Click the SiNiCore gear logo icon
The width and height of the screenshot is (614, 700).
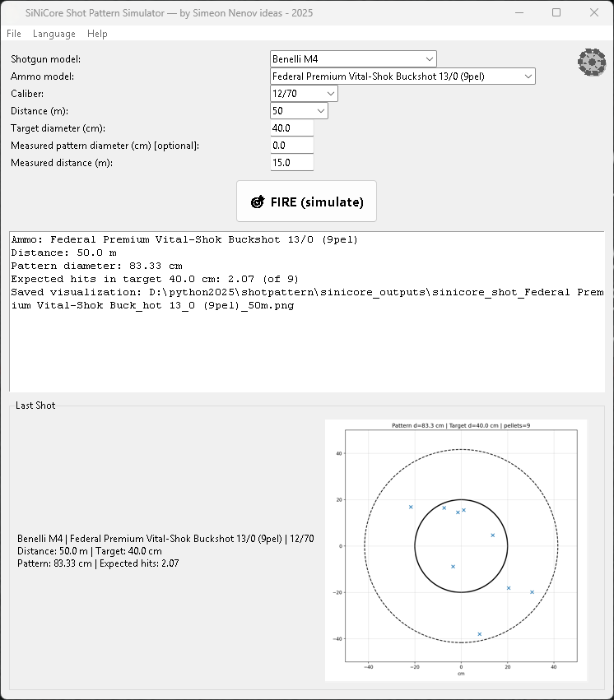(592, 63)
